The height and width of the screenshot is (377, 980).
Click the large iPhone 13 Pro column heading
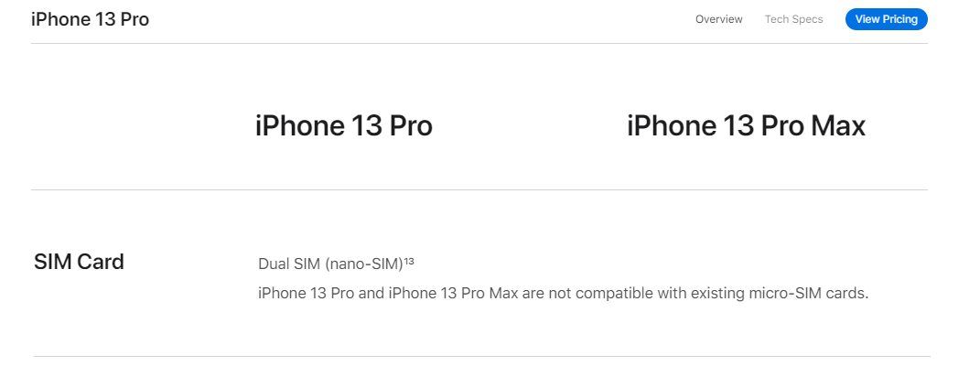pos(344,126)
